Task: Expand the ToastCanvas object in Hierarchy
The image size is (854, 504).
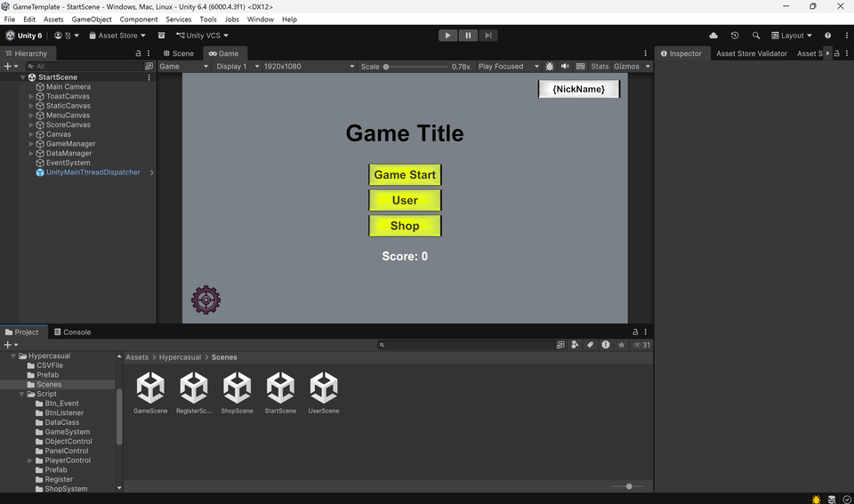Action: pos(31,96)
